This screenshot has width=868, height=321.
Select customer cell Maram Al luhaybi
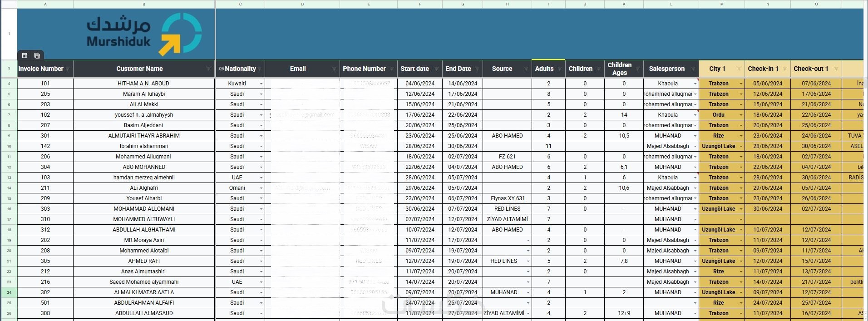[x=144, y=94]
